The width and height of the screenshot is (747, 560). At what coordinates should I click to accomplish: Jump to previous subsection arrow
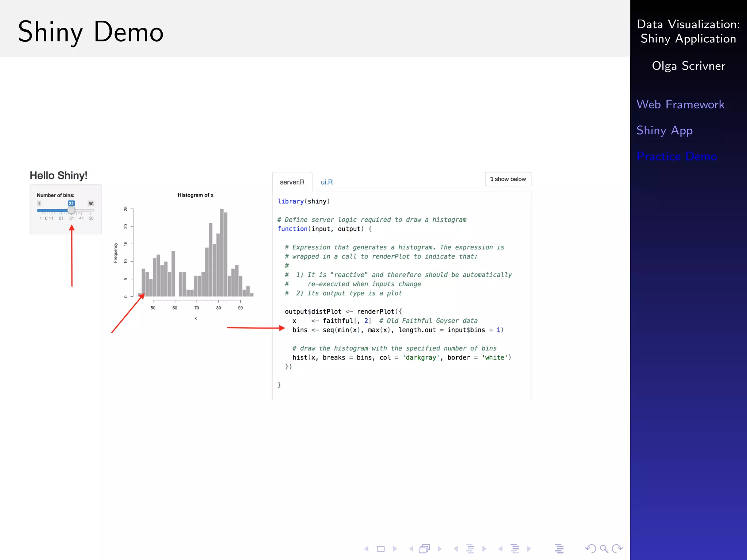[x=456, y=549]
